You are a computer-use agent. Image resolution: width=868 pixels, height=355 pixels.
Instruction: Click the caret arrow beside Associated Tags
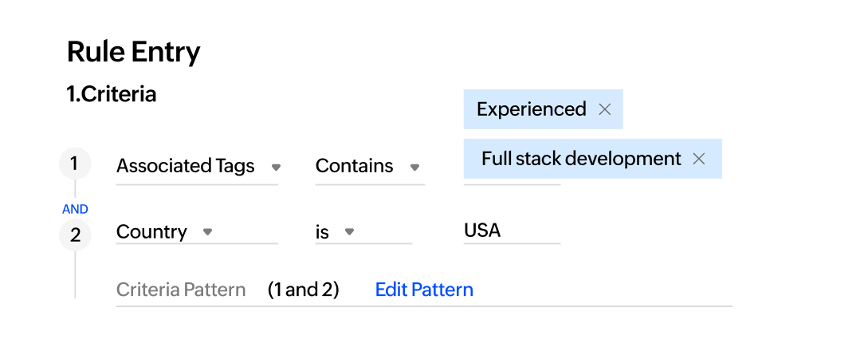point(277,167)
